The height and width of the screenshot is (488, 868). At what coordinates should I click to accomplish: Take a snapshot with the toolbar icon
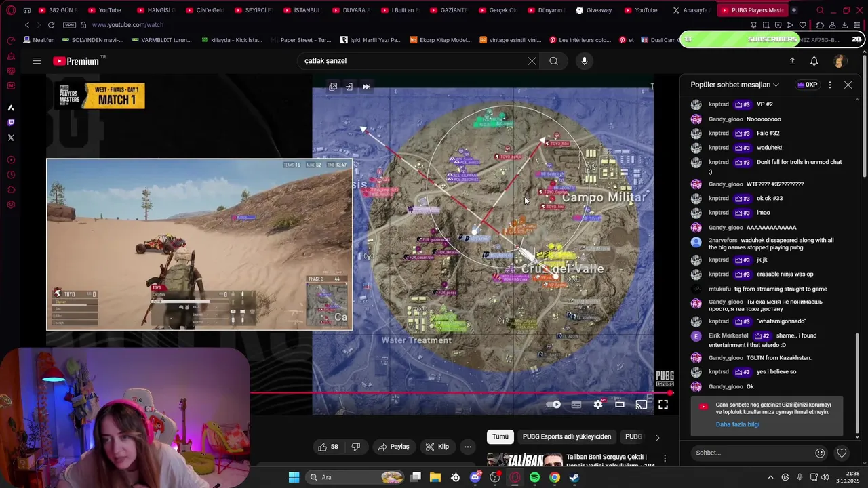(766, 25)
